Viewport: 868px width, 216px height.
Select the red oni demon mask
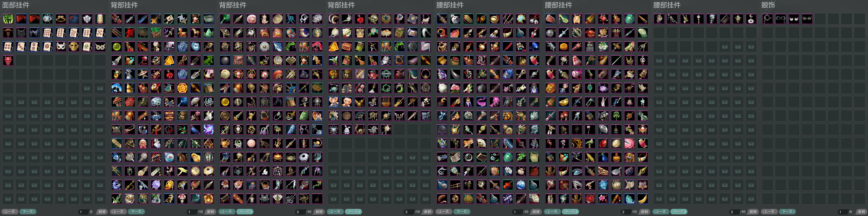(8, 60)
